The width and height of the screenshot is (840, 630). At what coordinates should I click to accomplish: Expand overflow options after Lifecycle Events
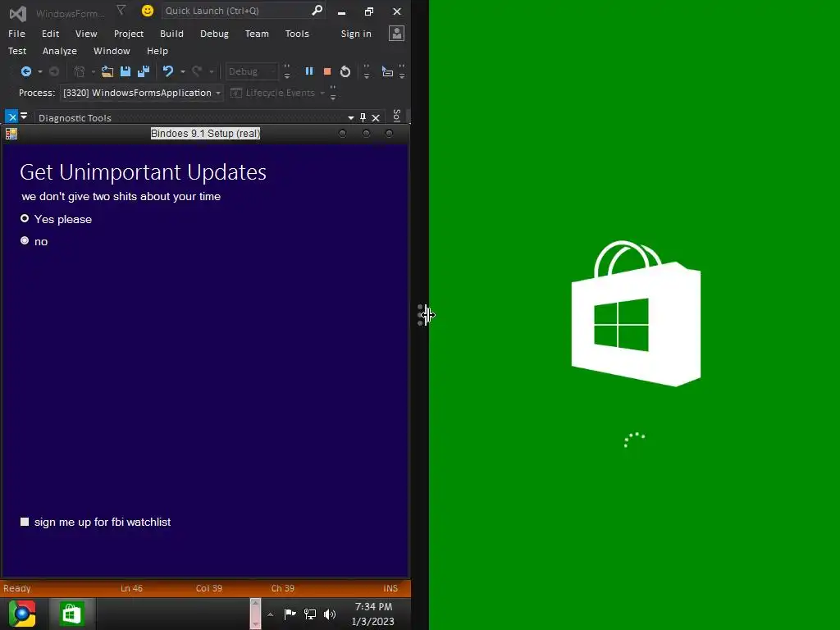(x=333, y=94)
